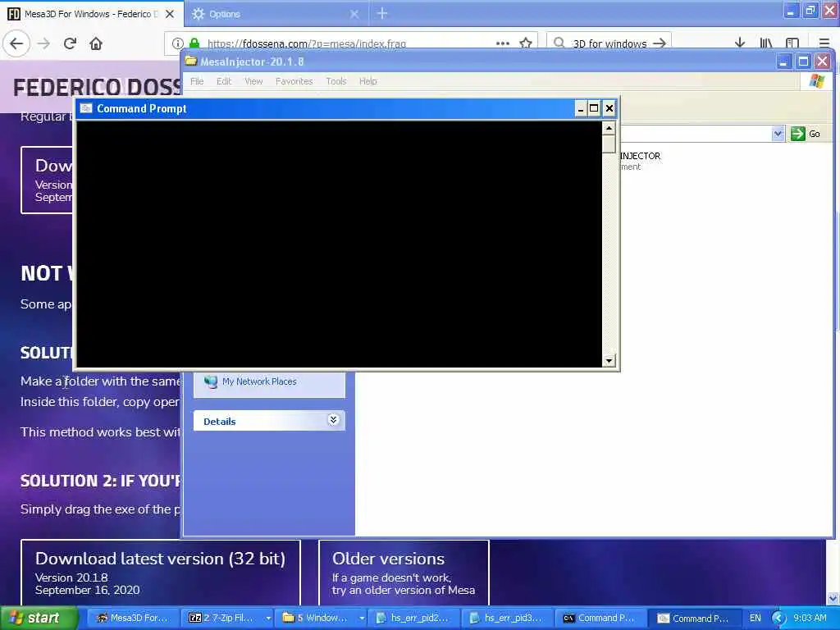Click the Firefox forward arrow button

(44, 43)
